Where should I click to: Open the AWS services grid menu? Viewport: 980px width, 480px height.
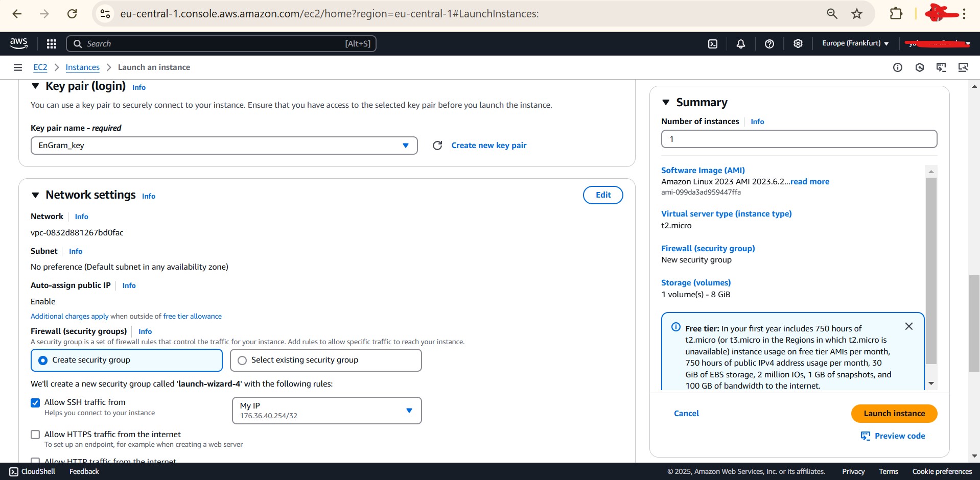[x=51, y=44]
